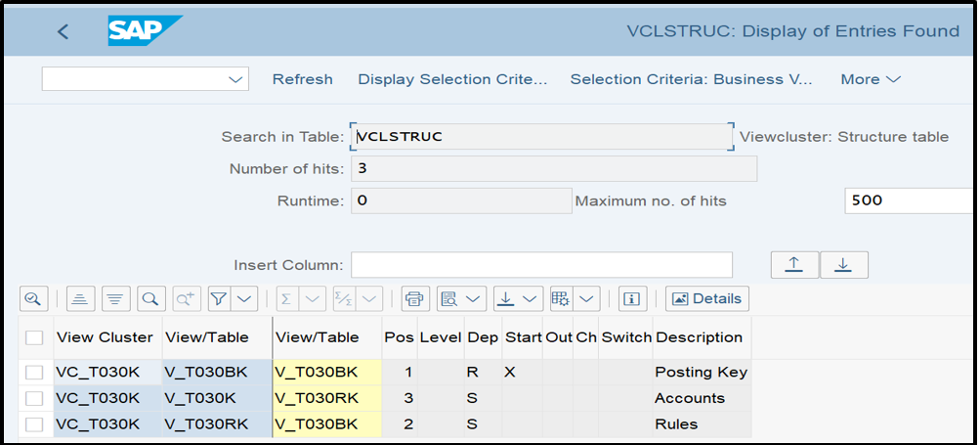This screenshot has width=980, height=445.
Task: Click the Out column header
Action: [x=559, y=338]
